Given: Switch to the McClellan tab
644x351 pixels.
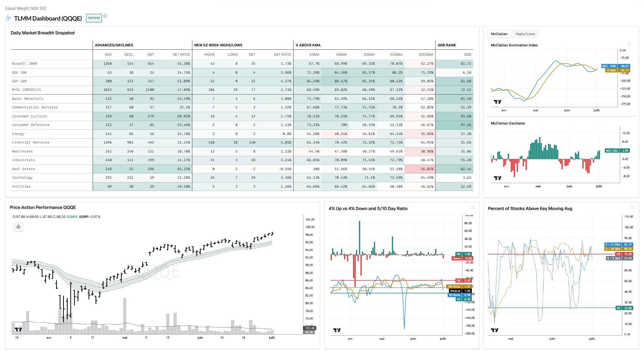Looking at the screenshot, I should (499, 34).
